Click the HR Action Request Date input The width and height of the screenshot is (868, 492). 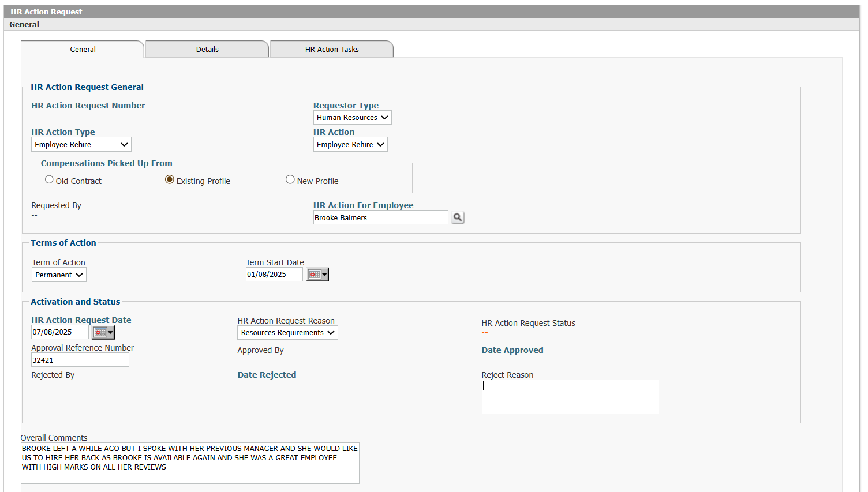point(60,332)
